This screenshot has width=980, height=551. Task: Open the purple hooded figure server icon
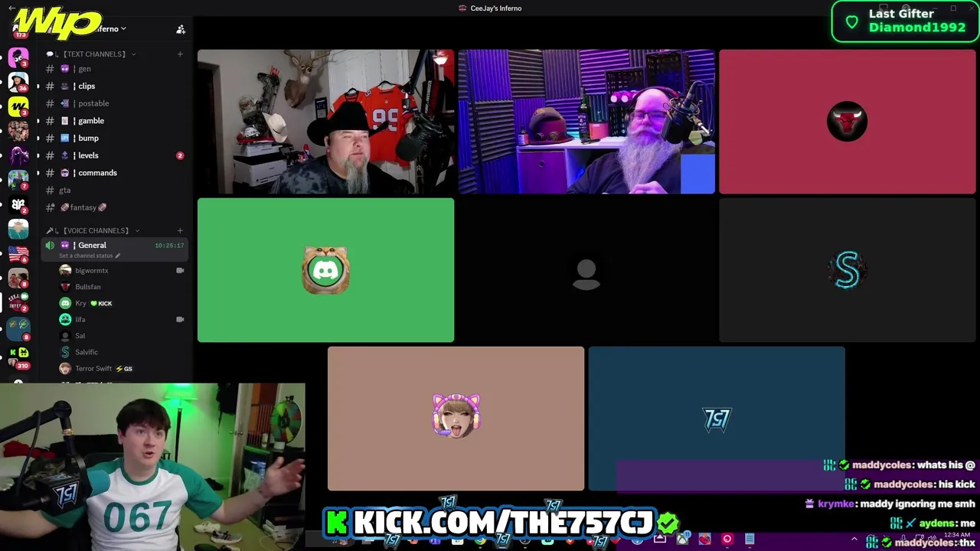pyautogui.click(x=18, y=155)
